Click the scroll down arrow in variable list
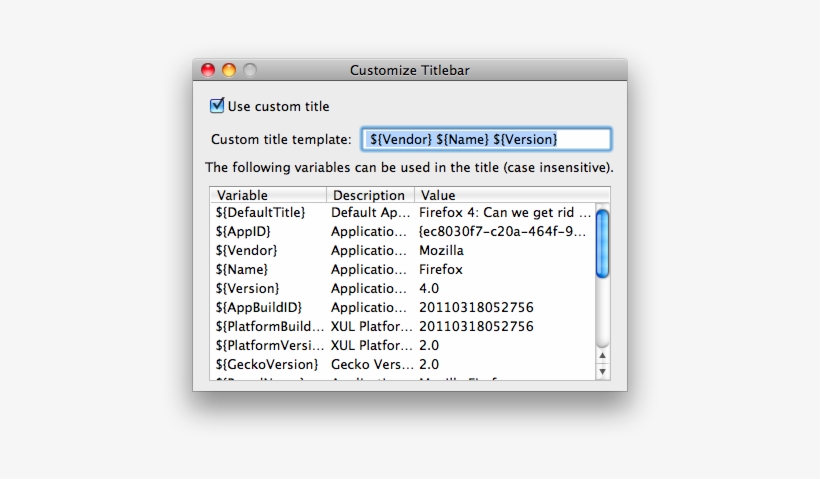820x479 pixels. click(602, 371)
